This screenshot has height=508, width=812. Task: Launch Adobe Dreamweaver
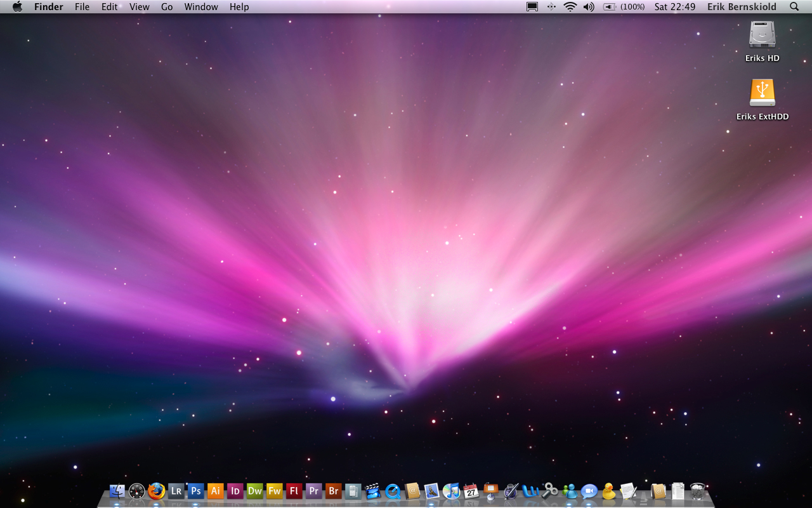[x=254, y=491]
